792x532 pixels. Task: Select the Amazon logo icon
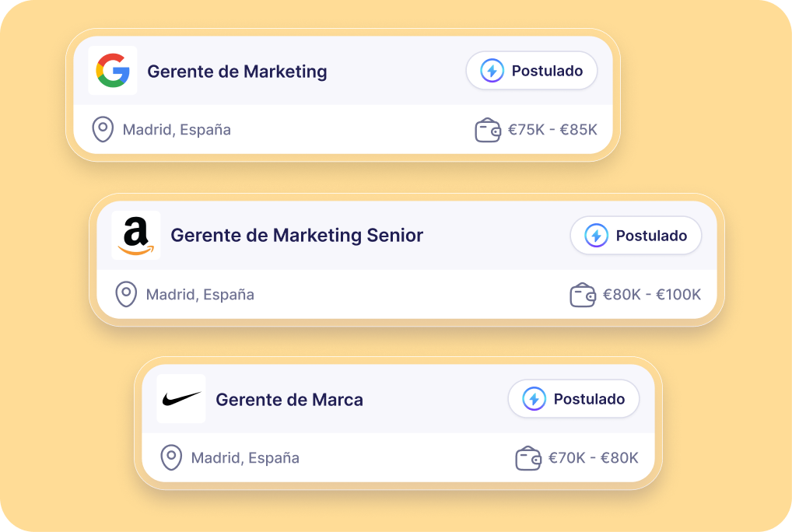click(136, 236)
